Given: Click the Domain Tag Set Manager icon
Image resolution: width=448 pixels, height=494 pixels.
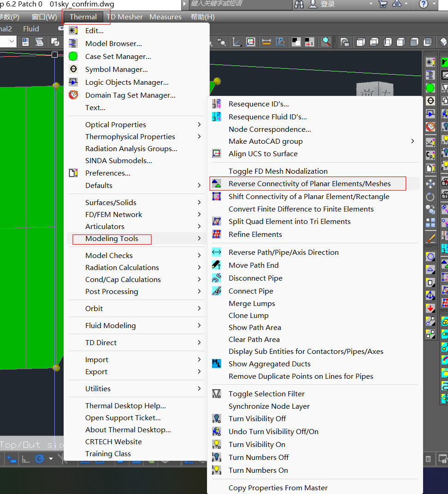Looking at the screenshot, I should 73,95.
